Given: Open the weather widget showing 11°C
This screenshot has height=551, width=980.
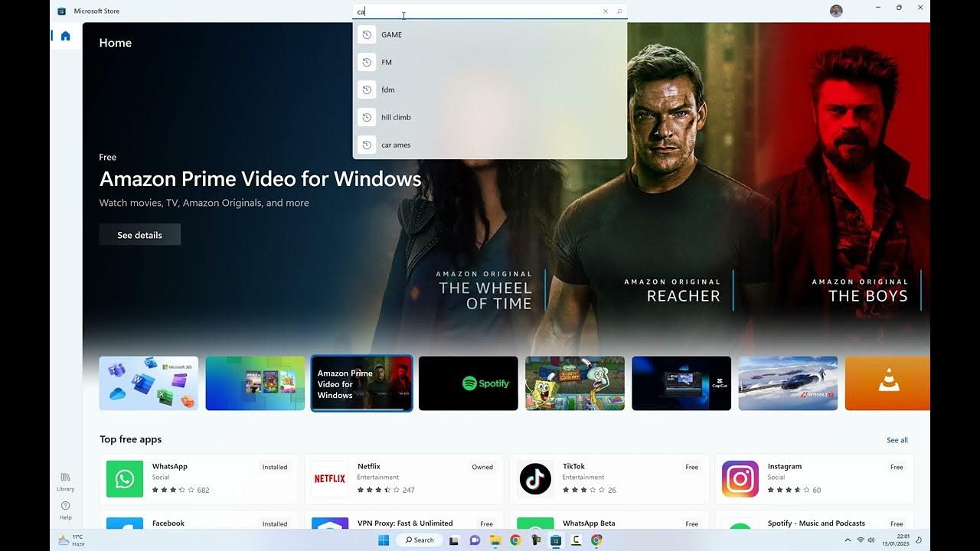Looking at the screenshot, I should 71,540.
